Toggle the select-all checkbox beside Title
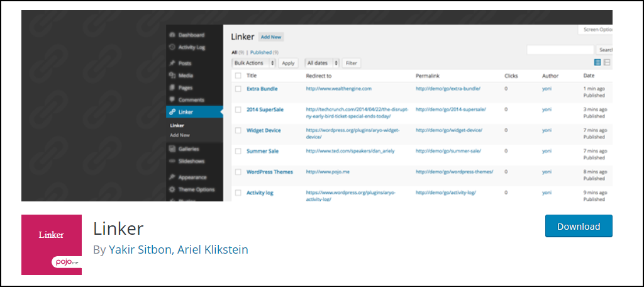 tap(238, 76)
